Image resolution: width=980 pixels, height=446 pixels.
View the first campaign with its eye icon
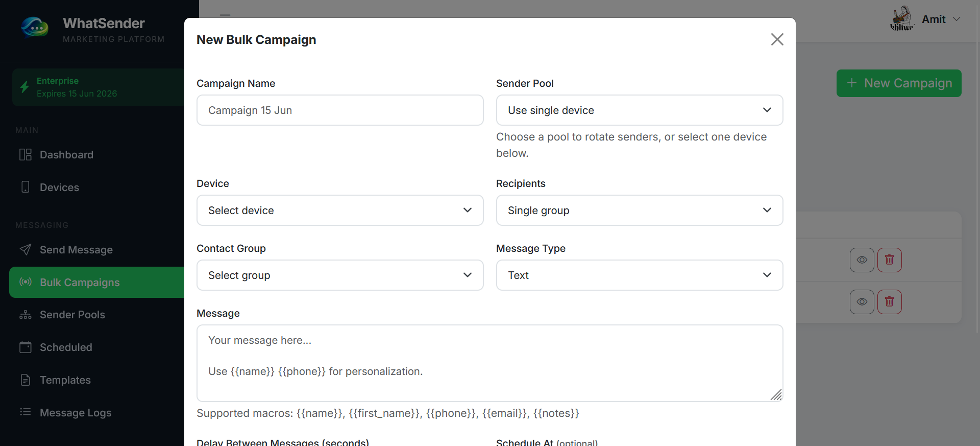(862, 260)
